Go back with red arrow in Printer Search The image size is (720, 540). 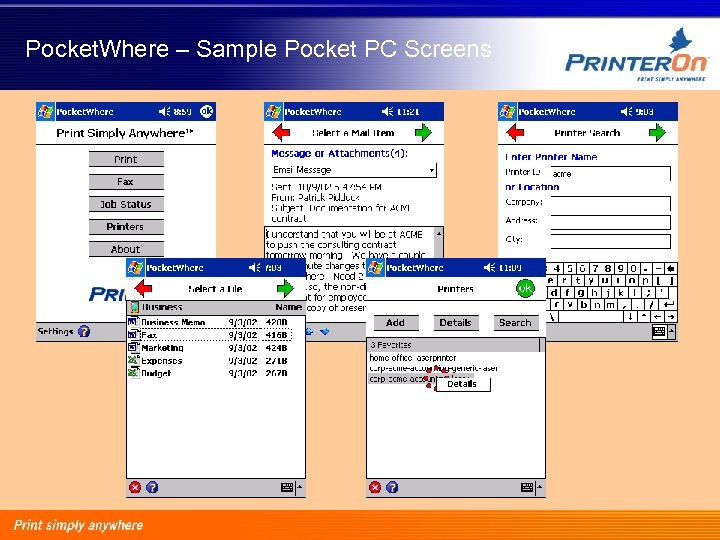click(515, 133)
